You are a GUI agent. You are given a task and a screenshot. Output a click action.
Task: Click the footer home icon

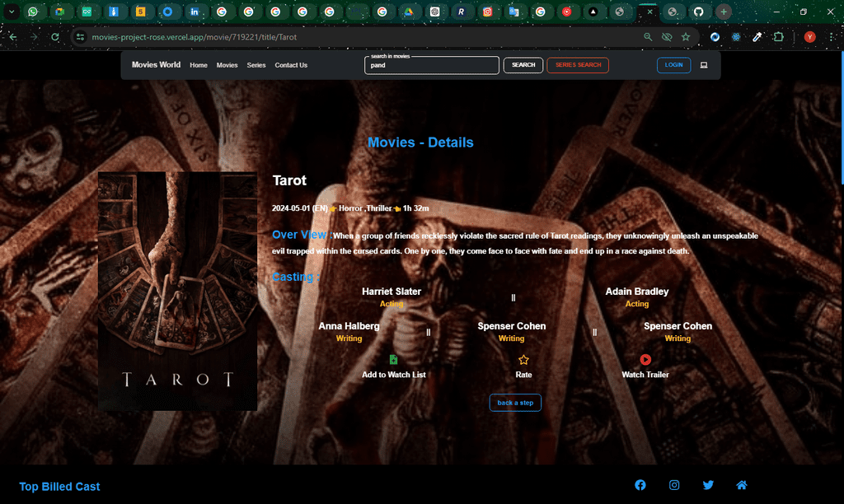[x=742, y=485]
